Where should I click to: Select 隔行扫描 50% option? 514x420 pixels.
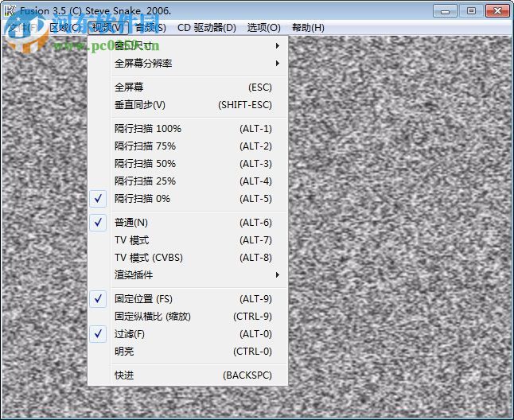[188, 164]
